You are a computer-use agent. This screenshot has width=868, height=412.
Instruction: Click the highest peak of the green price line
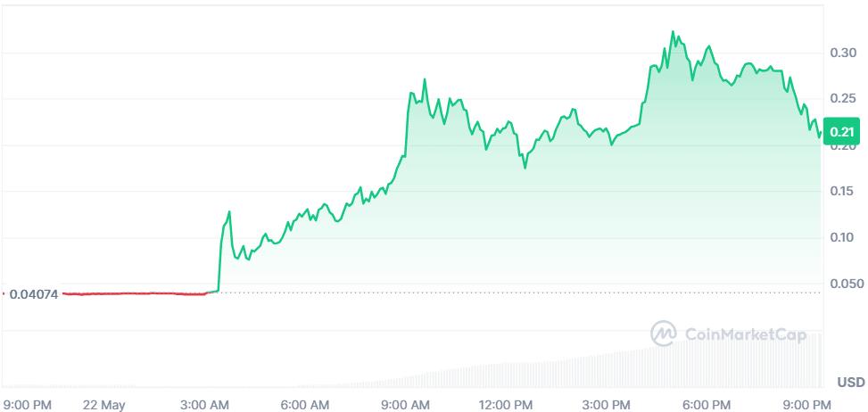pyautogui.click(x=672, y=32)
